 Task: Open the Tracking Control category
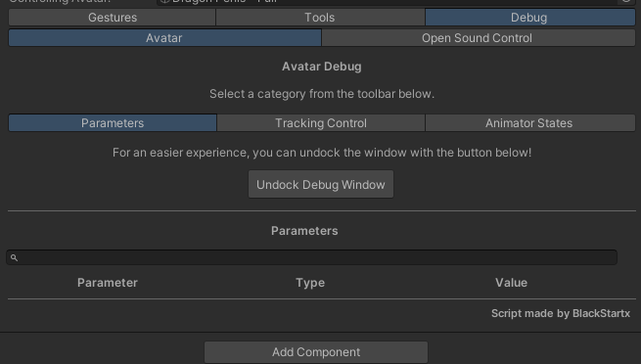(x=321, y=123)
